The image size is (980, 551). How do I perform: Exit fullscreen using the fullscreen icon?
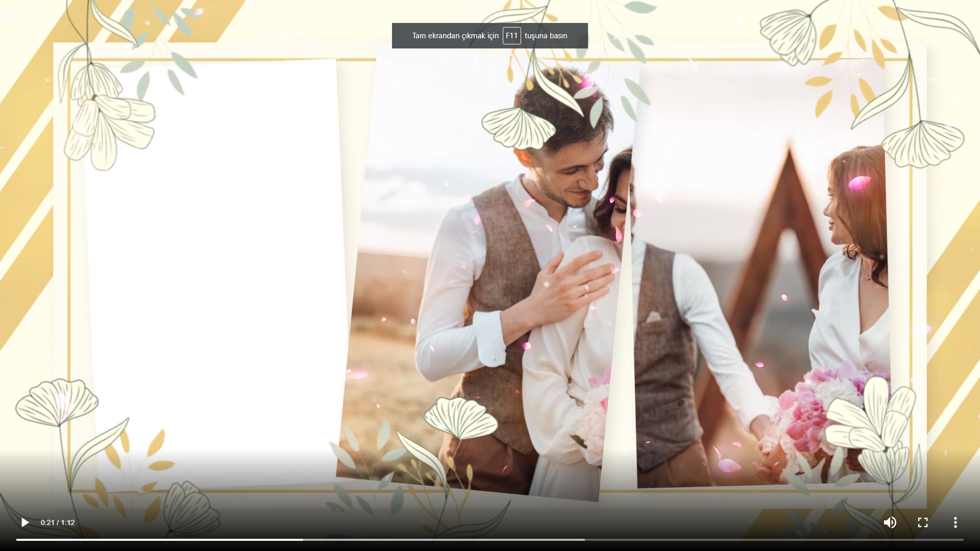tap(922, 522)
